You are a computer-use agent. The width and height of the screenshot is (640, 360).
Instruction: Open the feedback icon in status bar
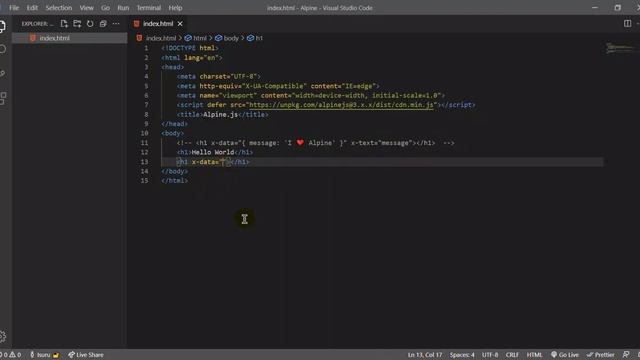tap(626, 355)
